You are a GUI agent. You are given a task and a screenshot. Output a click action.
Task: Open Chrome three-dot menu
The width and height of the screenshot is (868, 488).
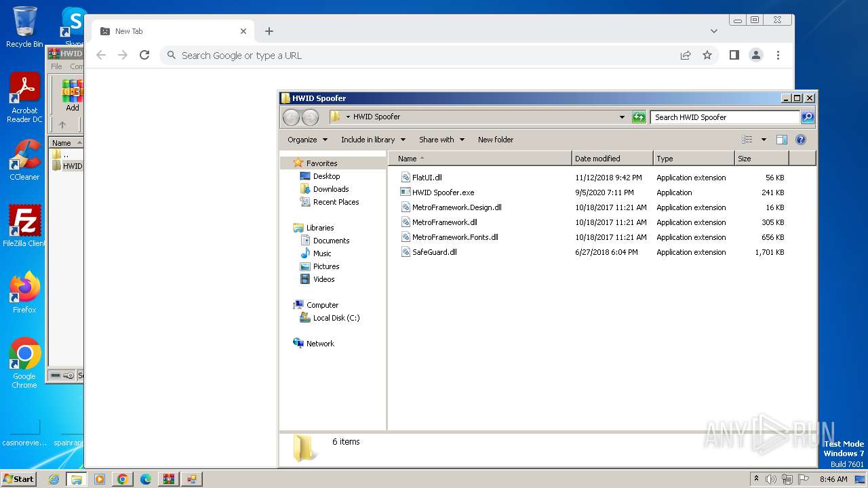click(x=778, y=56)
